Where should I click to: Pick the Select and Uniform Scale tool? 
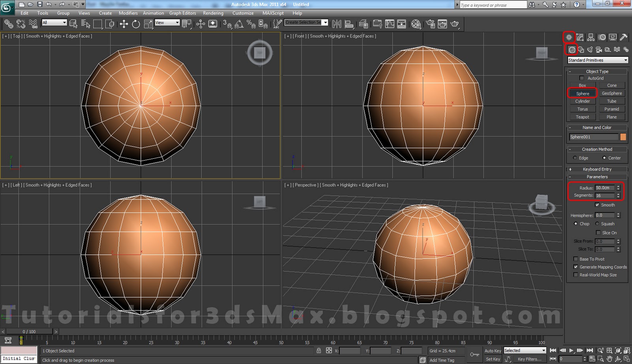coord(148,24)
